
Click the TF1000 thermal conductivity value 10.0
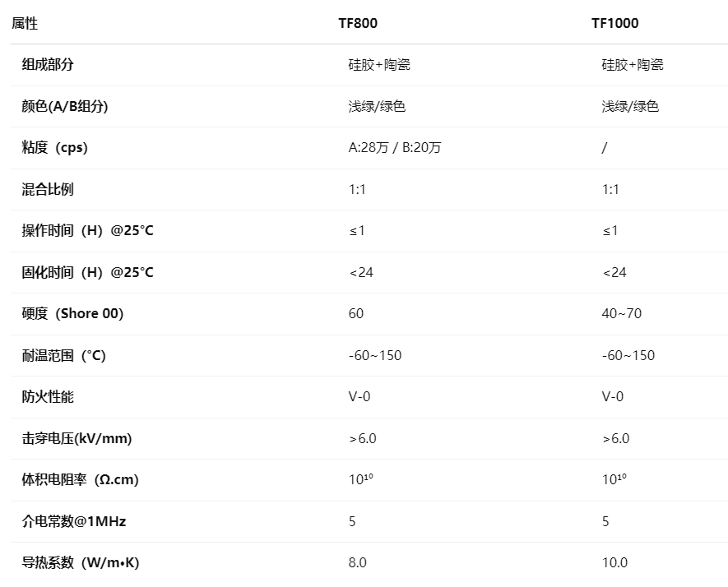614,563
